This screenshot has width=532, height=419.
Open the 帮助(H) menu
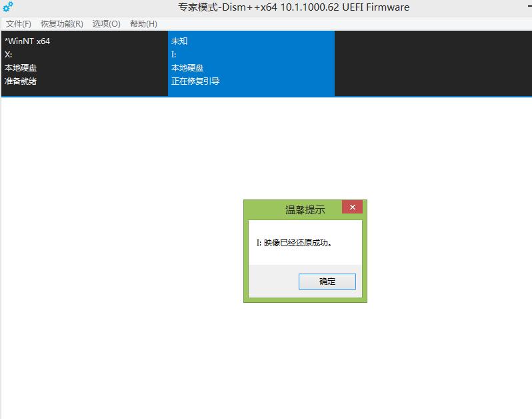143,24
